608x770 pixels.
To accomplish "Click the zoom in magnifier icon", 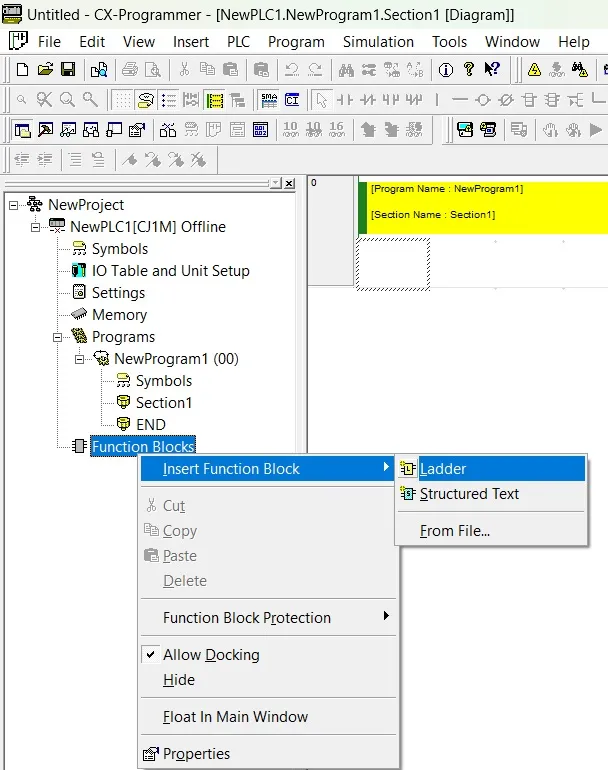I will coord(67,100).
